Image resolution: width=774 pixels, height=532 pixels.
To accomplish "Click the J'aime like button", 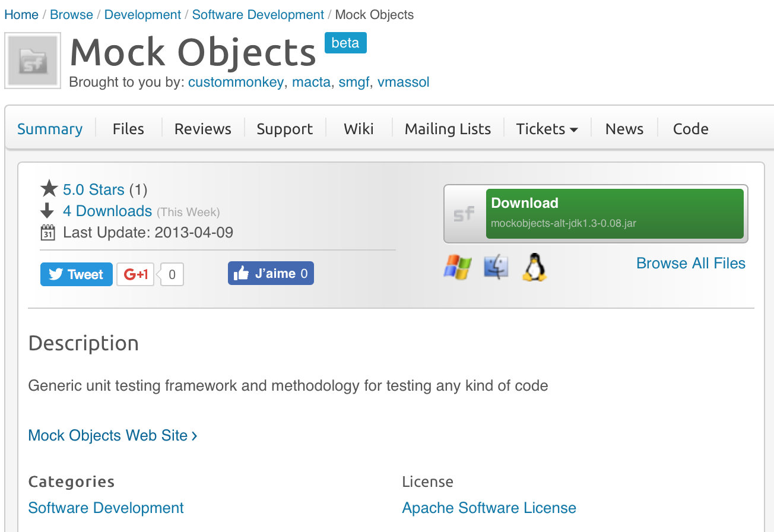I will tap(271, 273).
